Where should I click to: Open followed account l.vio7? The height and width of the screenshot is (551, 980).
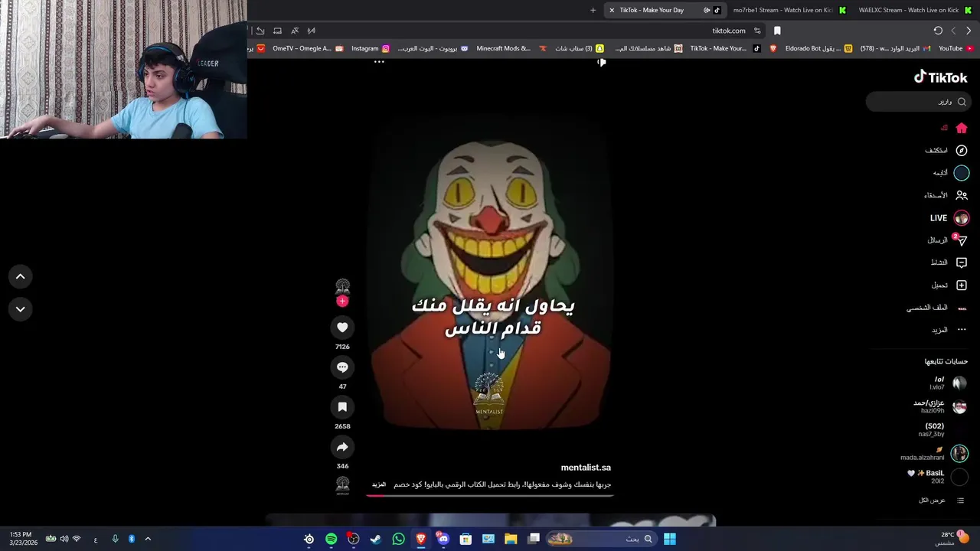pos(948,383)
